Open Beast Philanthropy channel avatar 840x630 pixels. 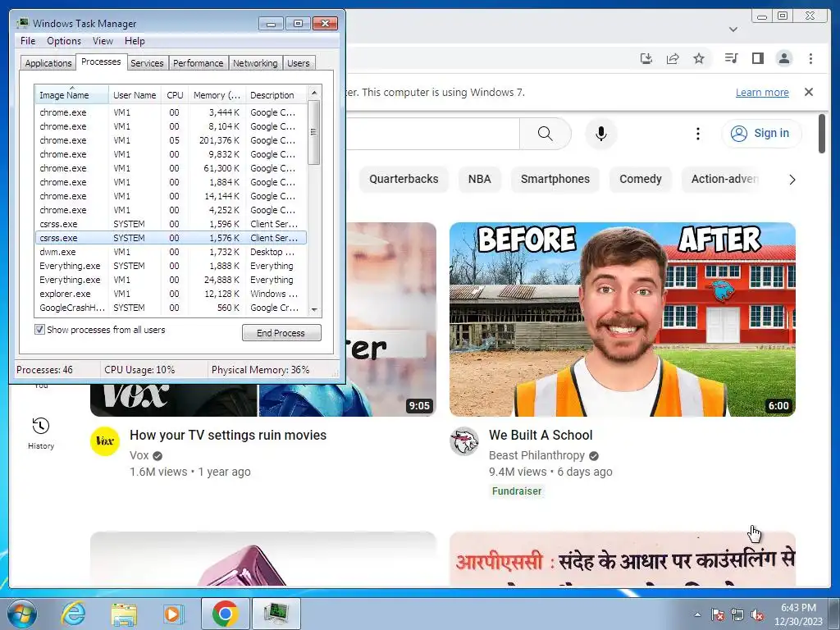point(464,441)
